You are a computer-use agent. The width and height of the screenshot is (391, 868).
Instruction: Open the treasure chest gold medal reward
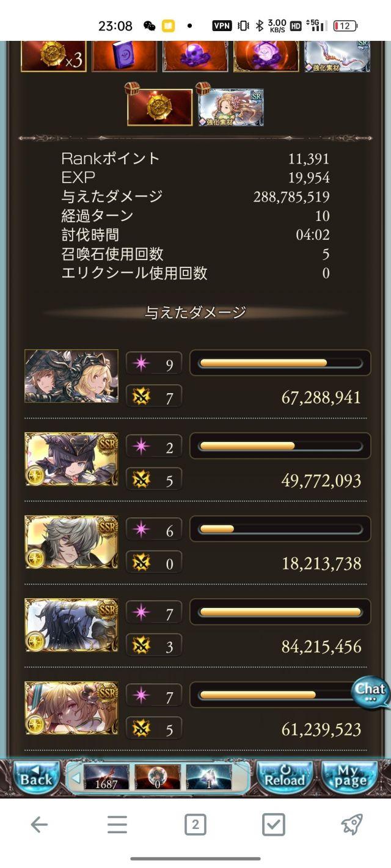click(x=159, y=107)
